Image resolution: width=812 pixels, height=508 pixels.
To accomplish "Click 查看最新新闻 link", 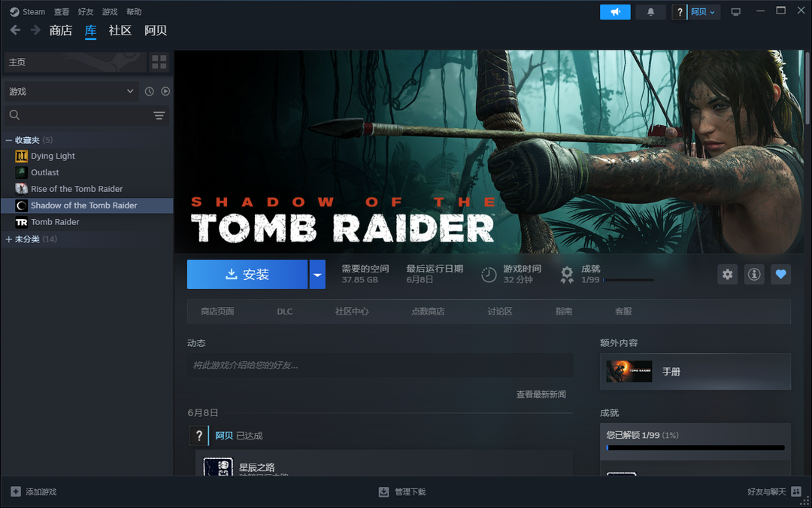I will (541, 394).
